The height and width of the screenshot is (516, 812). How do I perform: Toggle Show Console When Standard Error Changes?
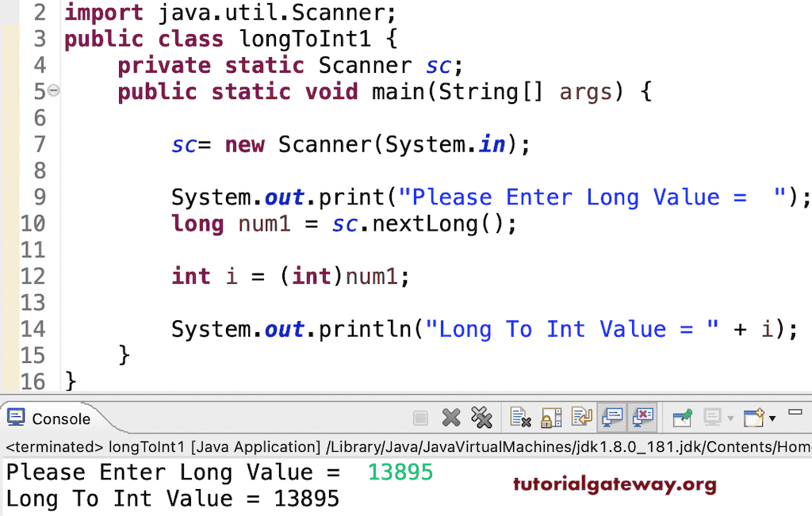[641, 418]
